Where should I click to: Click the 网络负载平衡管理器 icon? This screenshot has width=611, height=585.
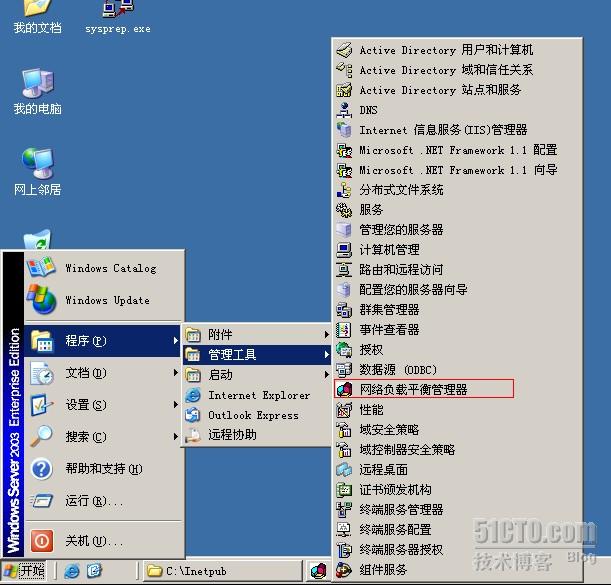344,389
